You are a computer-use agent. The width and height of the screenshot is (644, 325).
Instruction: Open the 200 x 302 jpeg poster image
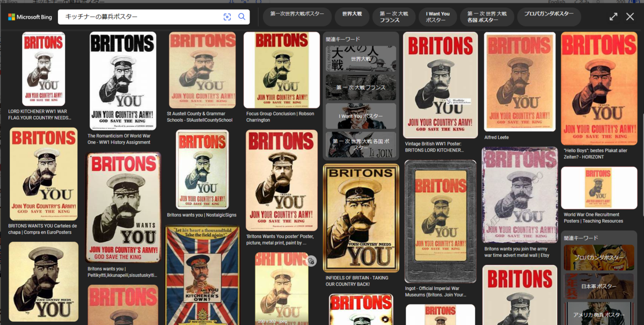click(x=282, y=288)
